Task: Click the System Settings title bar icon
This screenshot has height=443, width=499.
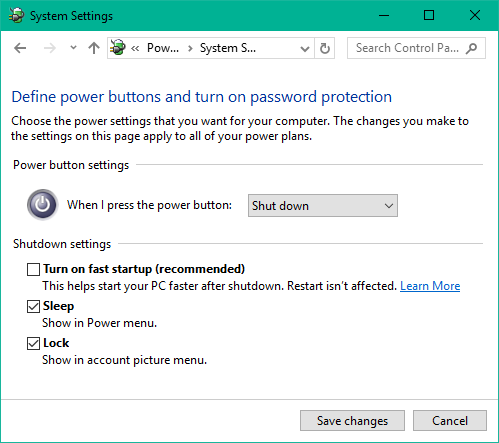Action: click(17, 16)
